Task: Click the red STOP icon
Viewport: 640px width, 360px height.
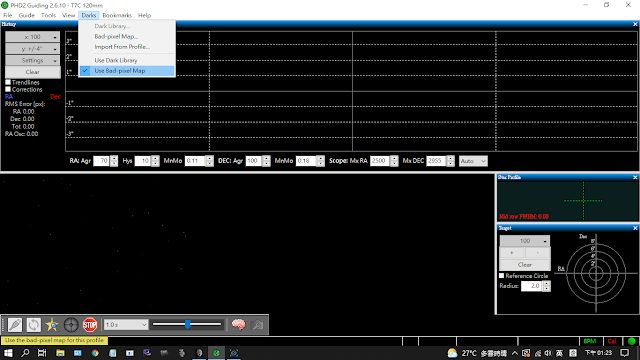Action: [90, 325]
